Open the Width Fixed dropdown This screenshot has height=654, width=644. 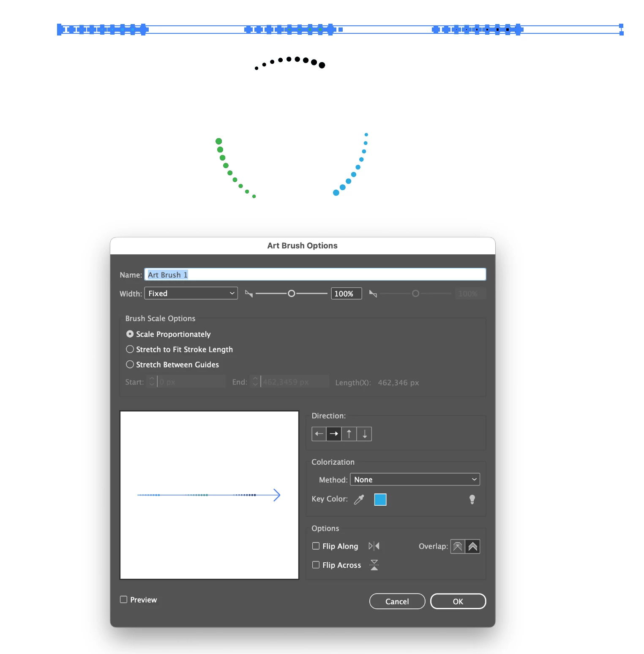point(191,294)
